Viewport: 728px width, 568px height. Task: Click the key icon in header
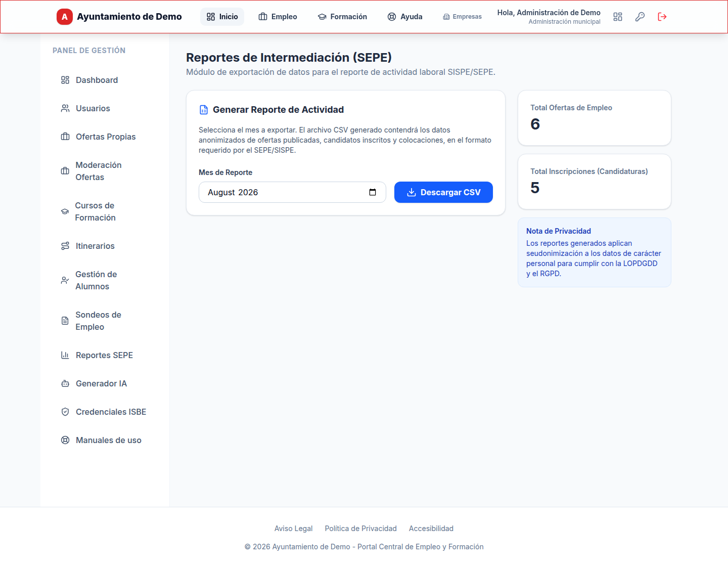640,17
